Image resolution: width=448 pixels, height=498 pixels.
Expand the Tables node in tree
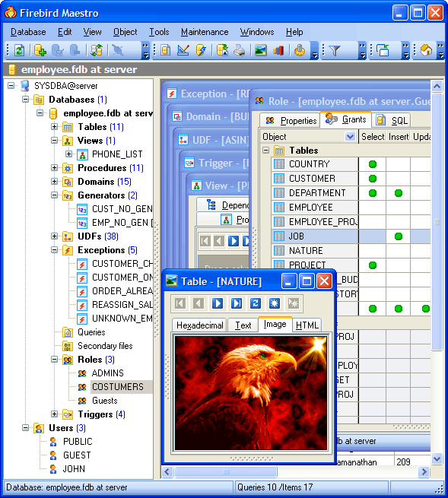click(x=54, y=127)
